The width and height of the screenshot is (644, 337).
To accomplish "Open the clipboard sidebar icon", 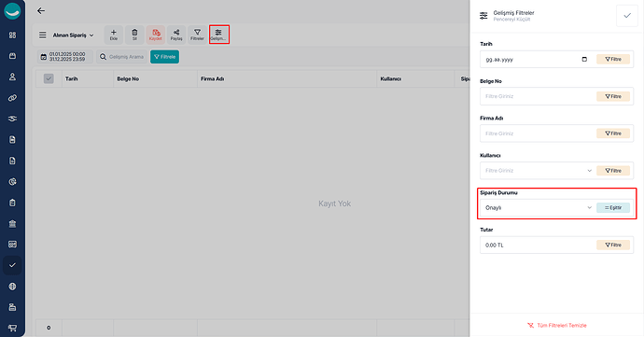I will point(12,203).
